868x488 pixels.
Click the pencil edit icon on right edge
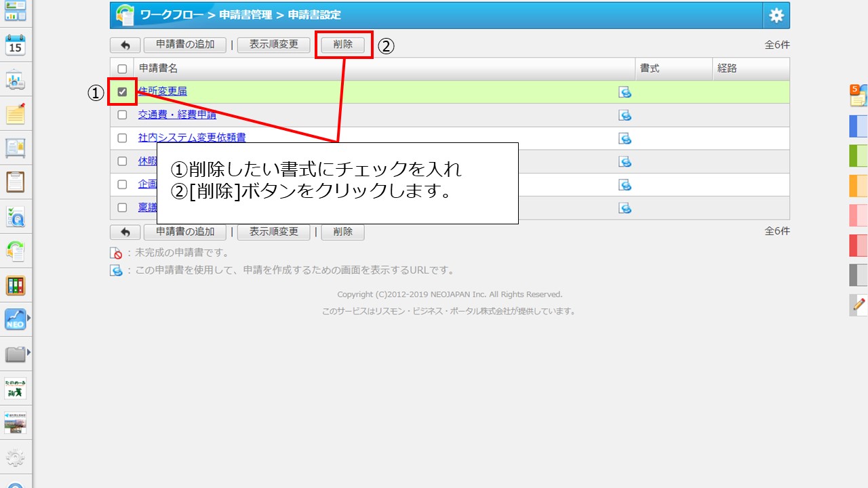[859, 304]
